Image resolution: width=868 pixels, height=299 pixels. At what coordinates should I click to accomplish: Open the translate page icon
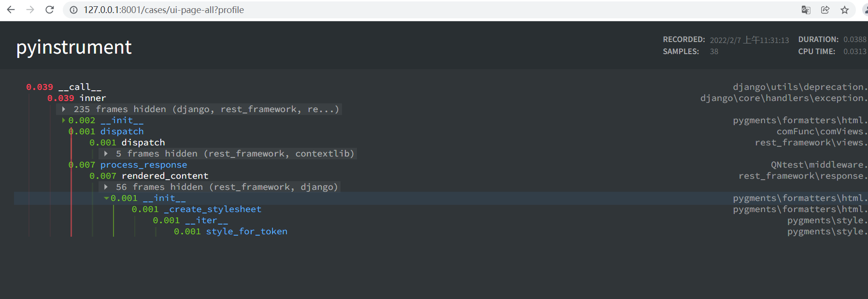tap(806, 10)
